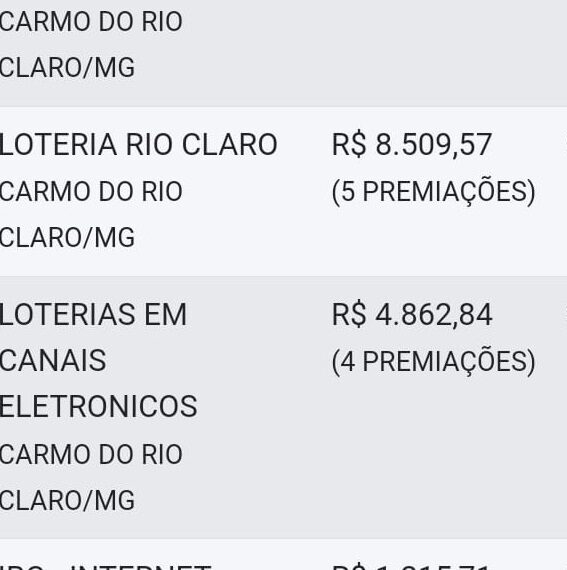Click the CLARO/MG text in the top row

click(x=67, y=68)
